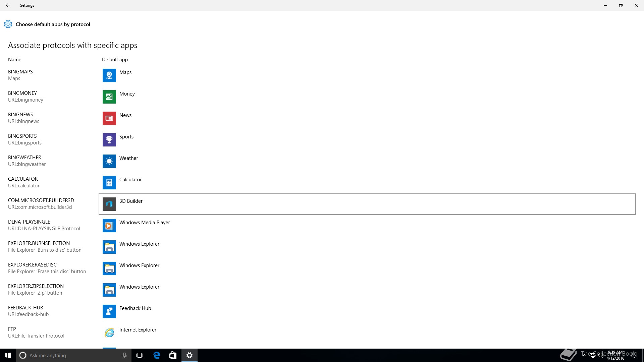The width and height of the screenshot is (644, 362).
Task: Go back with the Settings back arrow
Action: pyautogui.click(x=8, y=5)
